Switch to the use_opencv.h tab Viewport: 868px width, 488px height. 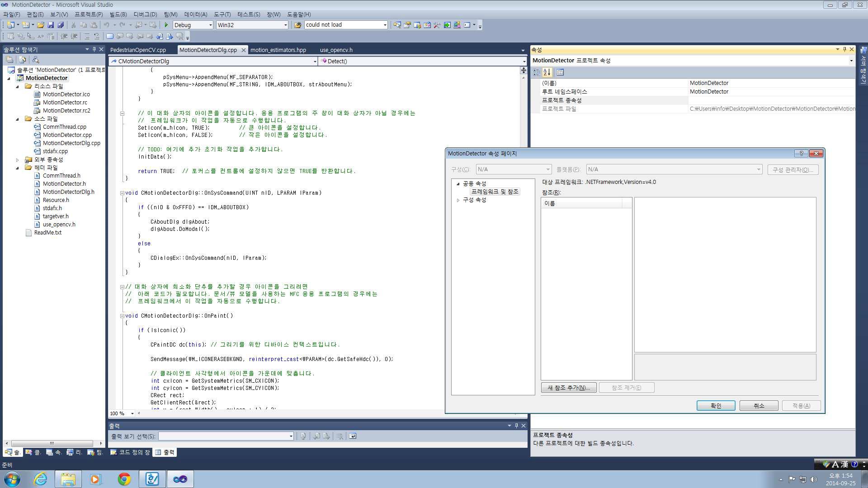click(x=336, y=50)
